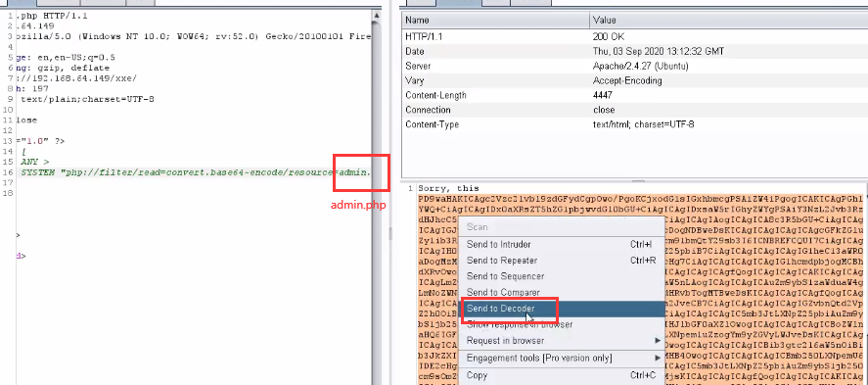Click the request editor scrollbar up arrow
This screenshot has height=385, width=868.
377,15
